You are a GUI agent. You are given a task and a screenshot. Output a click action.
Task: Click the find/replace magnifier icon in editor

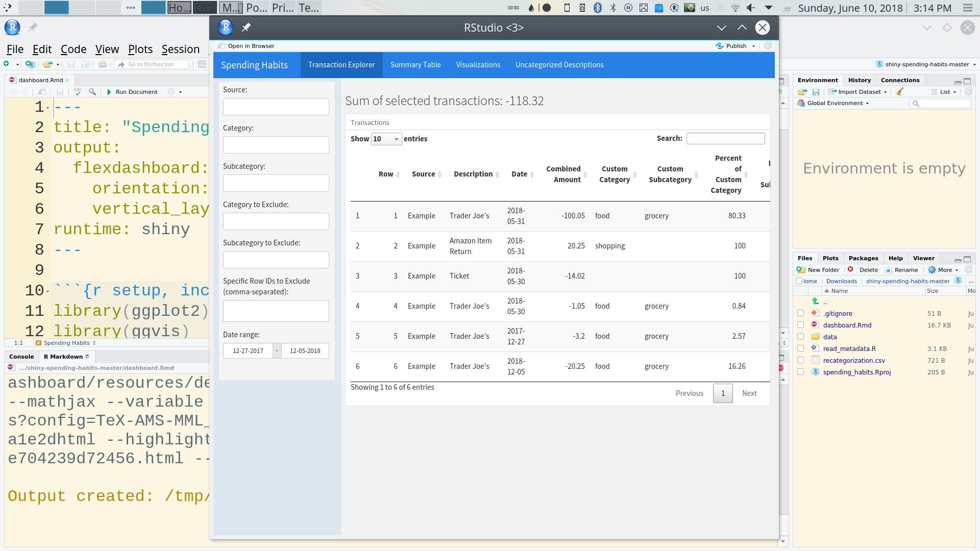click(92, 92)
